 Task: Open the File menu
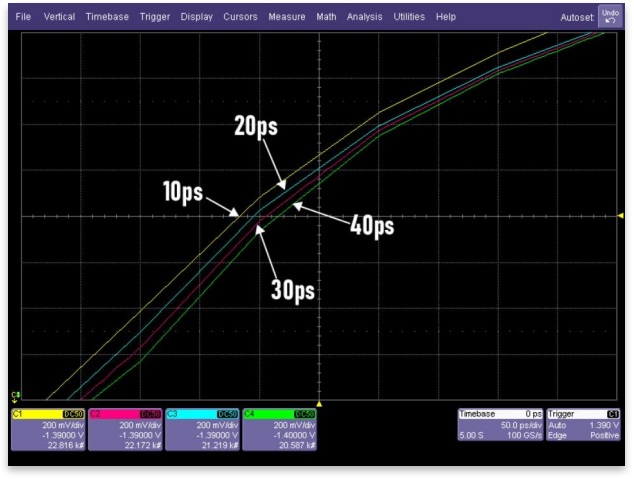pyautogui.click(x=23, y=17)
